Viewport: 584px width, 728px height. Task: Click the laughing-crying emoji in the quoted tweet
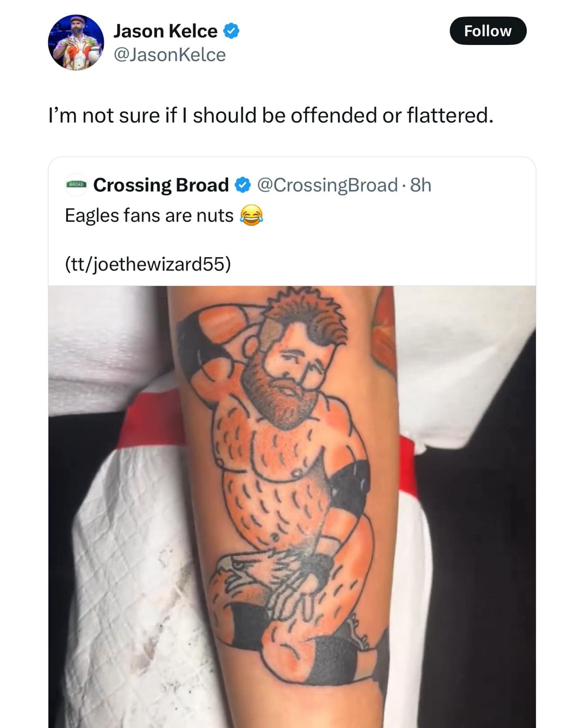point(251,216)
